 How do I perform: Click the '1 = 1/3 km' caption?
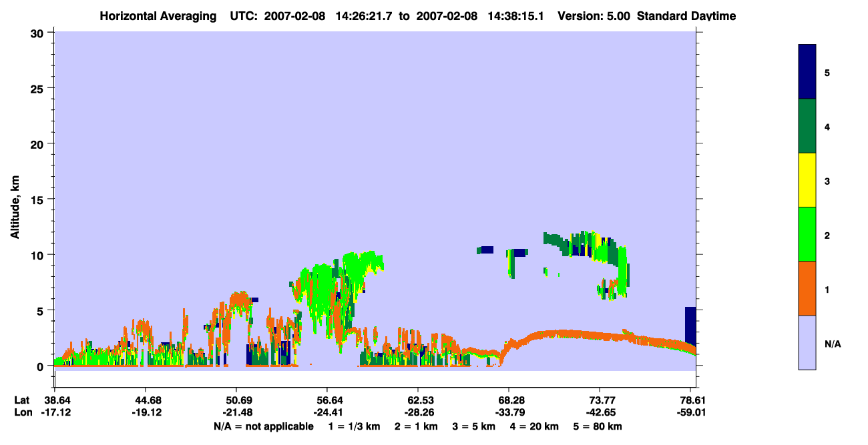click(355, 426)
